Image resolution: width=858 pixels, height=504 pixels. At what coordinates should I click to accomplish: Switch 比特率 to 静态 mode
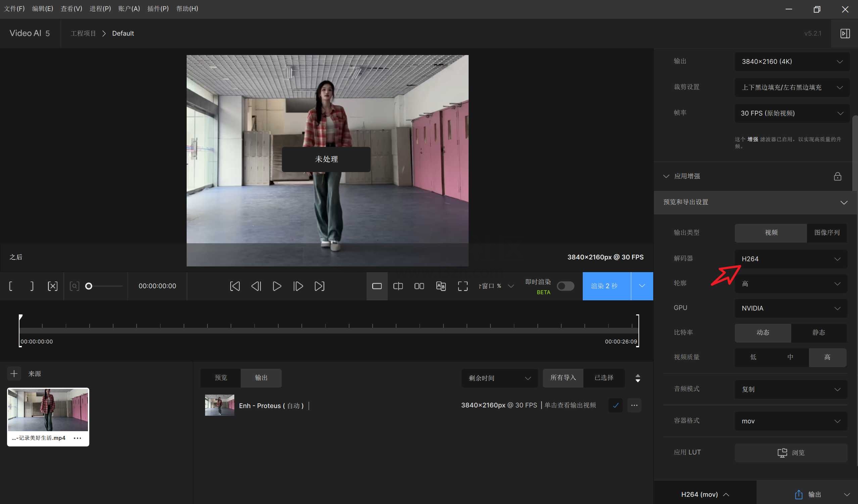click(818, 333)
